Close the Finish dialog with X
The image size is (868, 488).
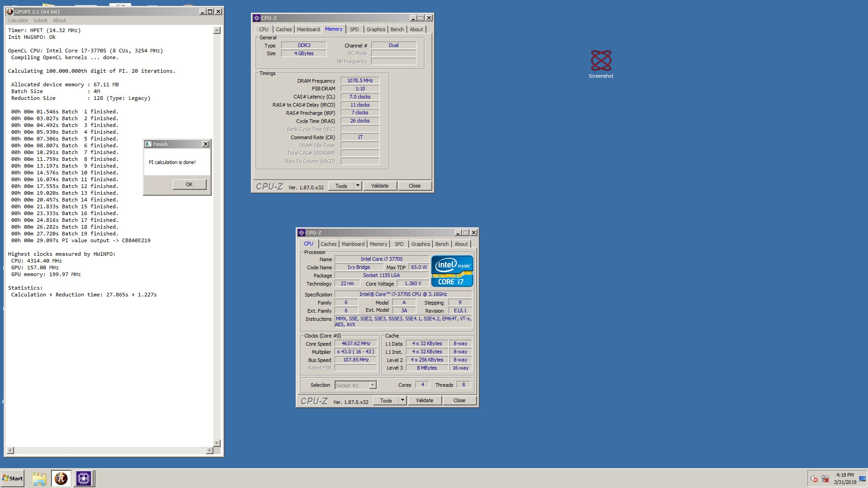[x=206, y=144]
